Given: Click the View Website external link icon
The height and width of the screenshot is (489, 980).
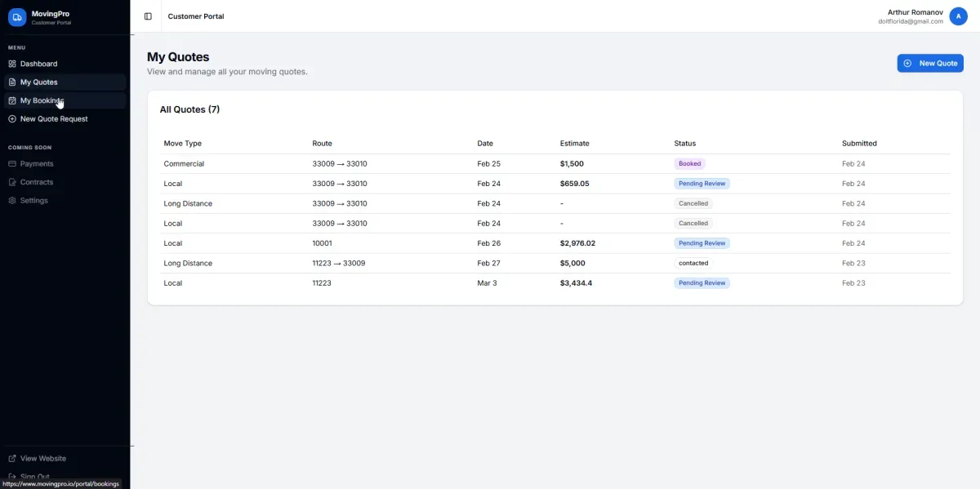Looking at the screenshot, I should tap(12, 459).
